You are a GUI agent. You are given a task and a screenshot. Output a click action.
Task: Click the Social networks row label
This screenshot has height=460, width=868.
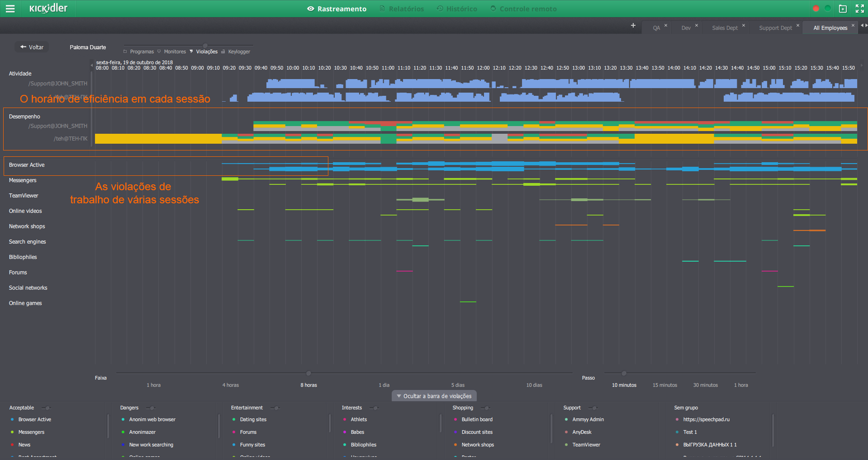28,288
